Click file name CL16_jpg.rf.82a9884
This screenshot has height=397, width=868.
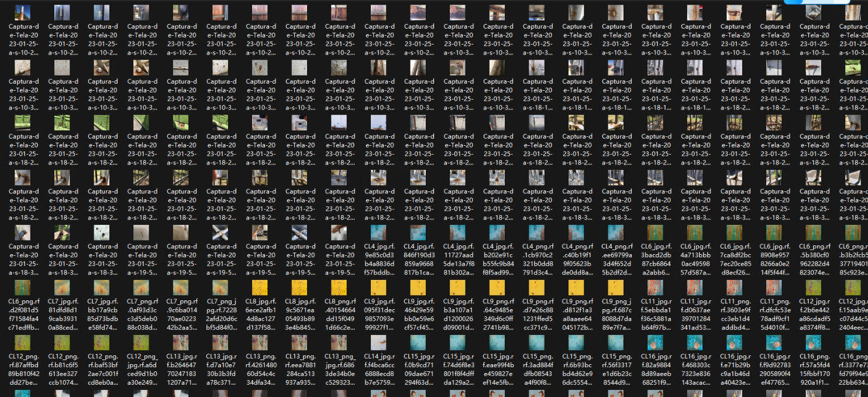[656, 369]
